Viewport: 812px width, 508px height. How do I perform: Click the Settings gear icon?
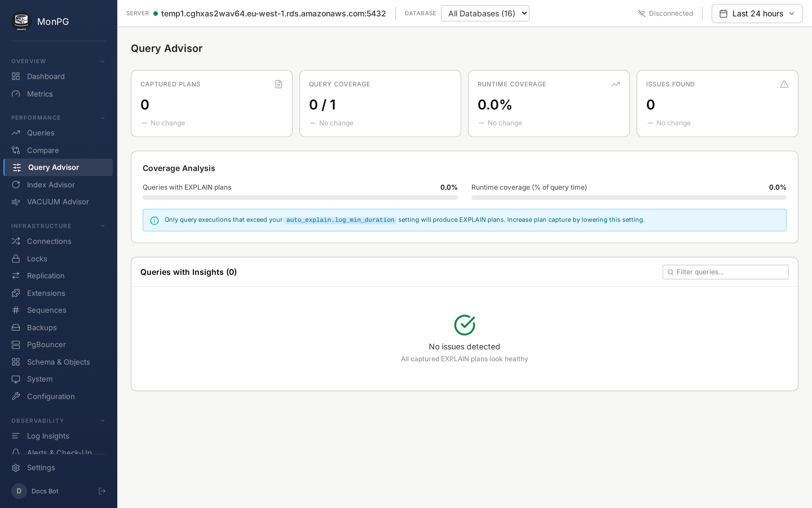(x=16, y=468)
